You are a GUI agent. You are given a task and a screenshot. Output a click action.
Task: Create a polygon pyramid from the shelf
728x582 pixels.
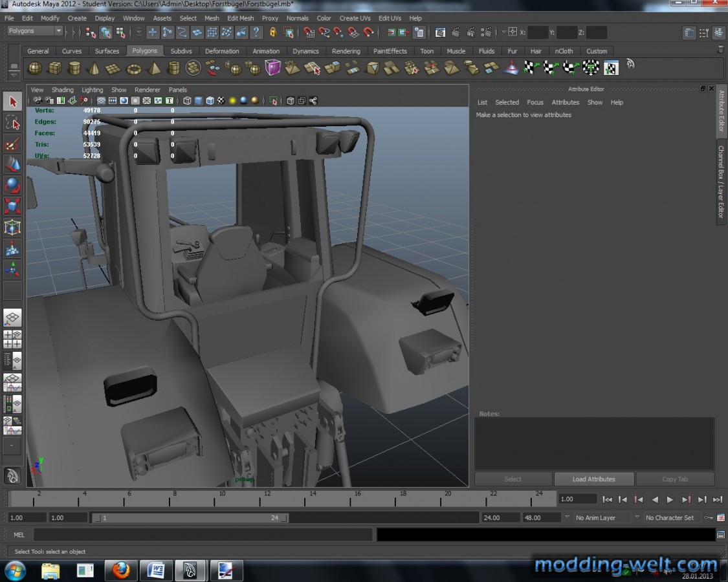153,69
